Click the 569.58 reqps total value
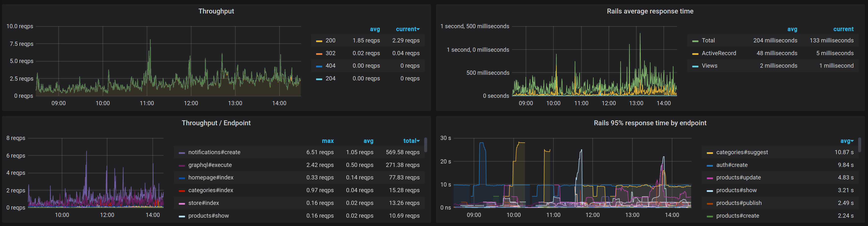868x226 pixels. (403, 152)
